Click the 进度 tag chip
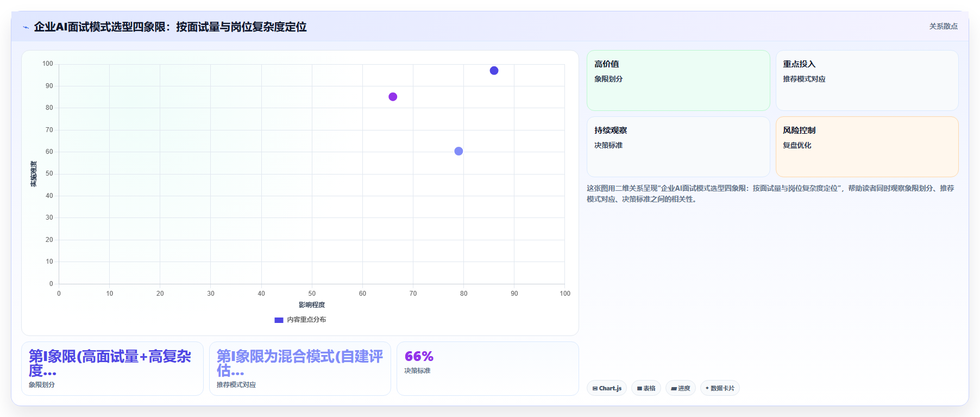980x417 pixels. (x=680, y=388)
